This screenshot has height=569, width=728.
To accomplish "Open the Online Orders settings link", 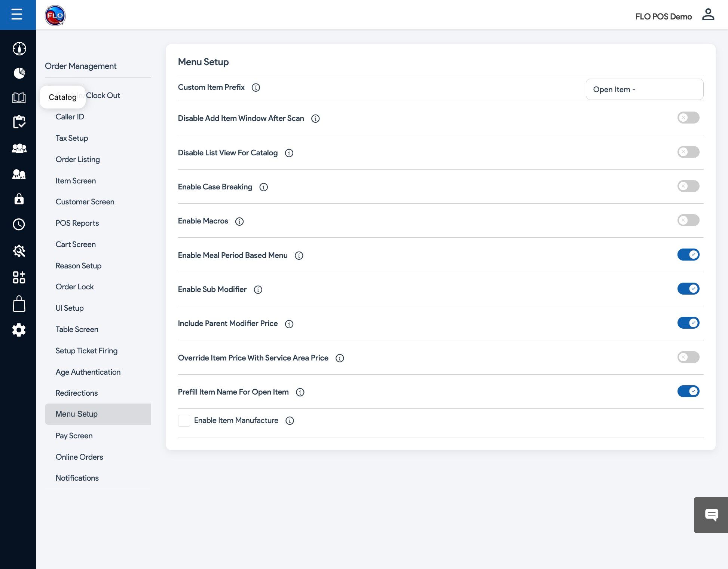I will point(79,457).
